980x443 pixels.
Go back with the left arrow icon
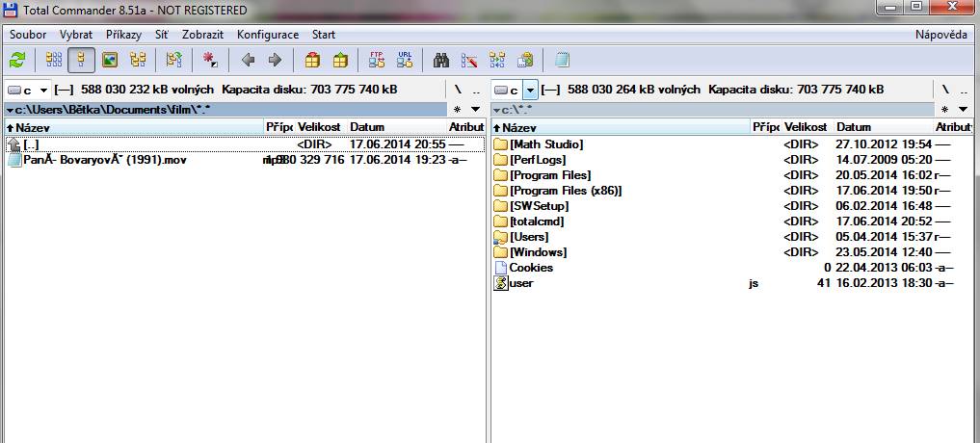[x=248, y=60]
